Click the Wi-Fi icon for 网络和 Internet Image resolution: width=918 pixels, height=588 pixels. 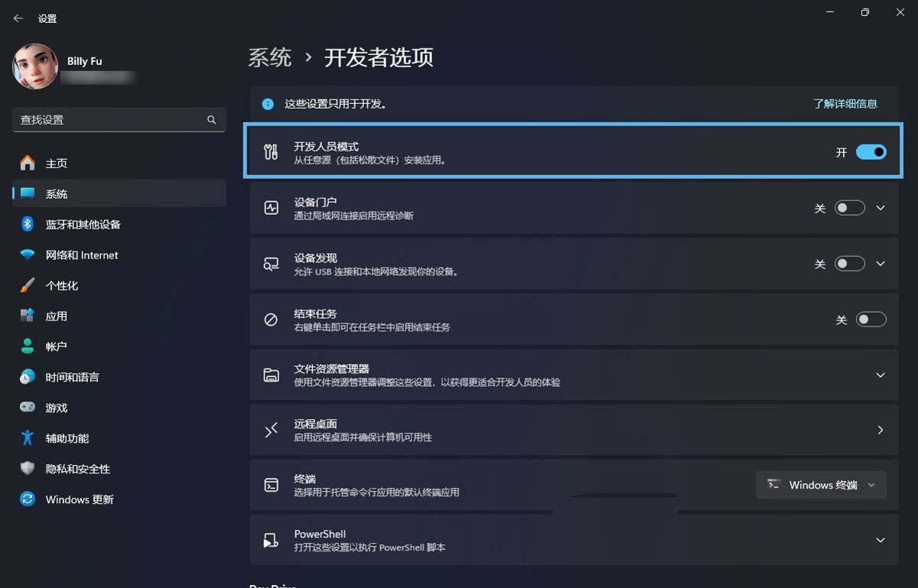(28, 255)
